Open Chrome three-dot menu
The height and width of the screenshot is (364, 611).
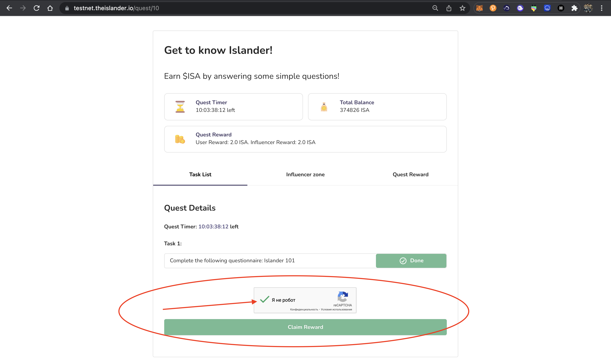click(601, 8)
